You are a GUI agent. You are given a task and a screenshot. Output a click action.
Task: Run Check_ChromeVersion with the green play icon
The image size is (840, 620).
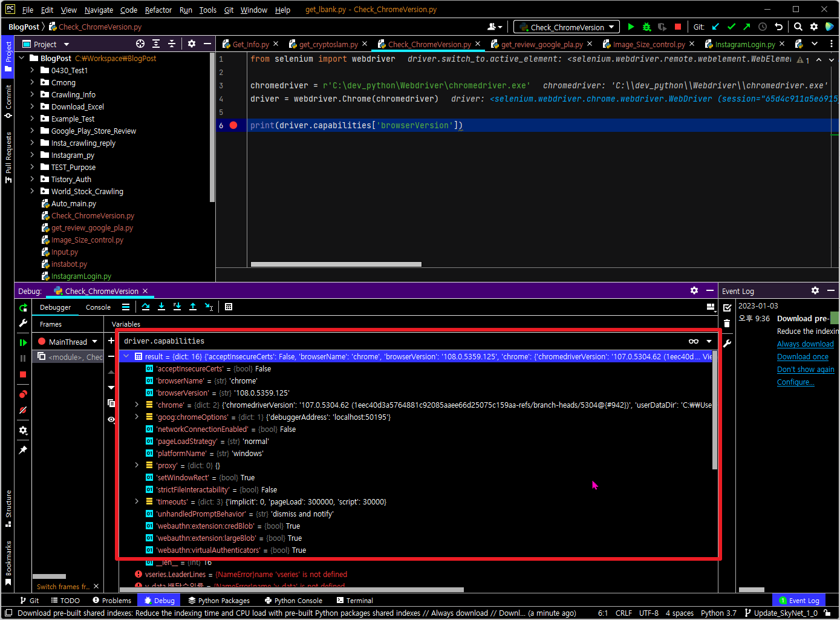tap(631, 27)
